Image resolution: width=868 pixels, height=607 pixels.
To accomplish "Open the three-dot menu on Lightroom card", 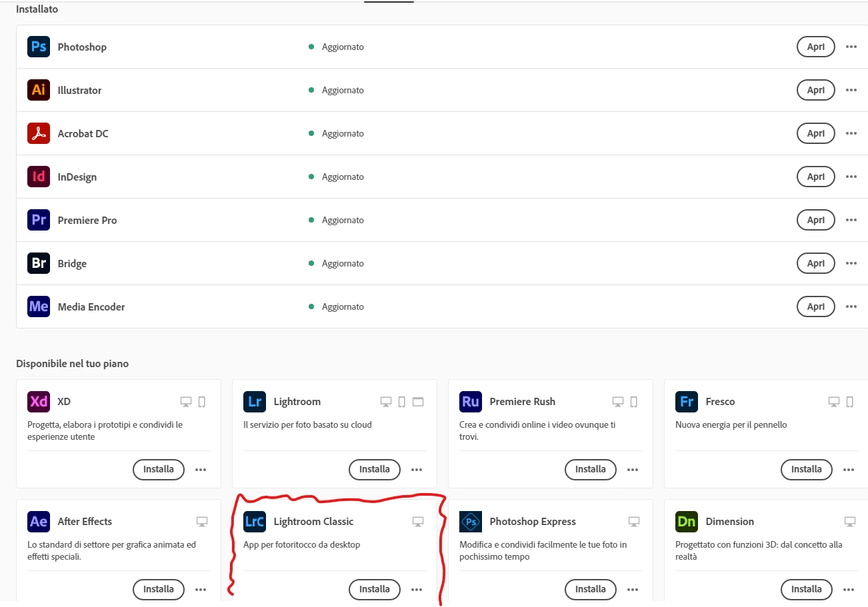I will (417, 469).
